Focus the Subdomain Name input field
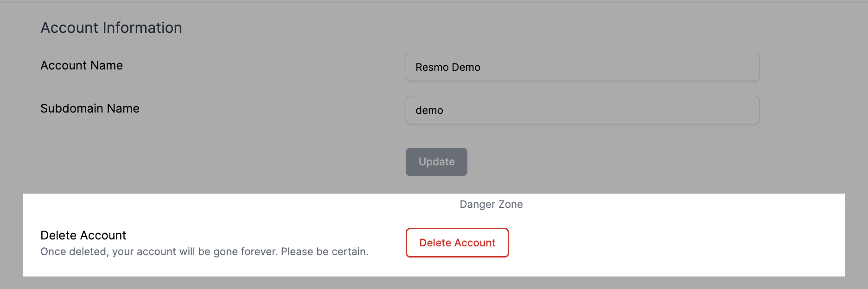868x289 pixels. (582, 110)
